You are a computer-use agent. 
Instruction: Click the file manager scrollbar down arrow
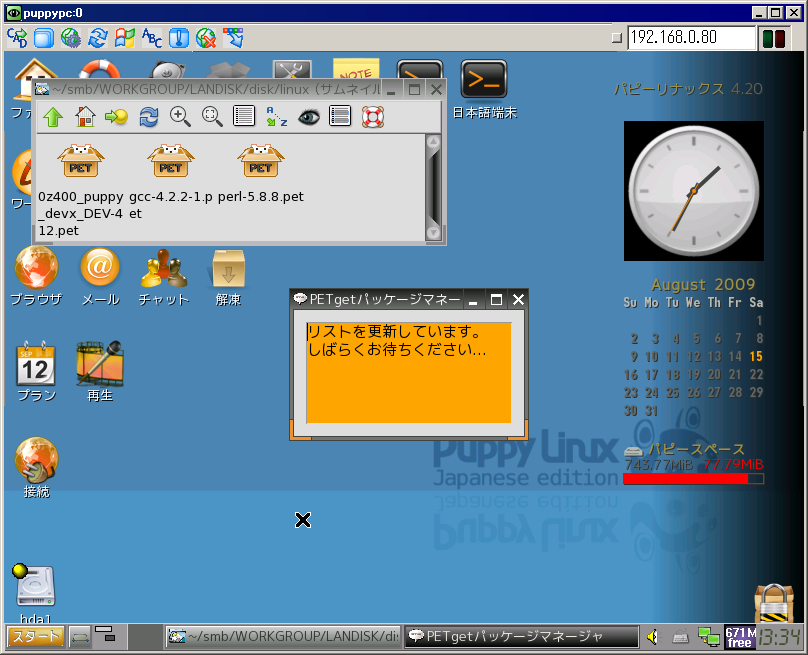(433, 233)
